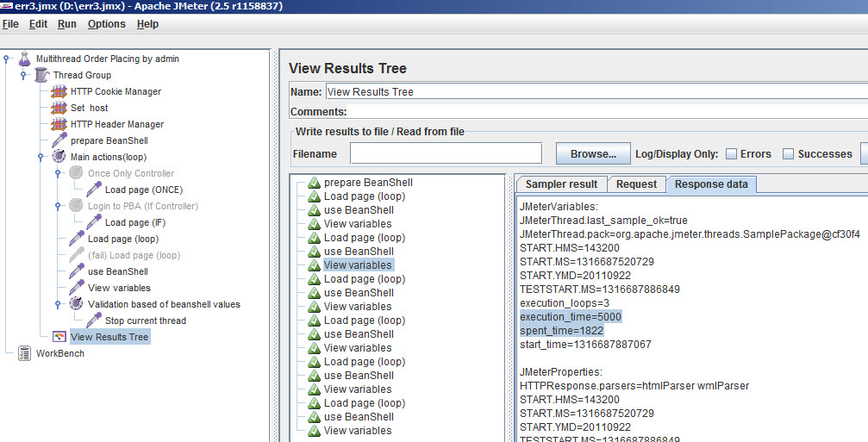Screen dimensions: 868x442
Task: Click the Browse... button
Action: [593, 154]
